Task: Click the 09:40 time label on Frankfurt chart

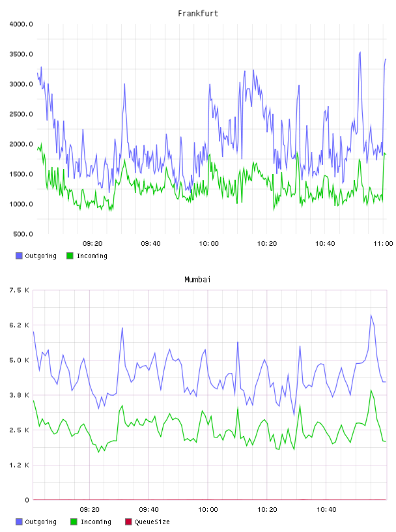Action: 151,244
